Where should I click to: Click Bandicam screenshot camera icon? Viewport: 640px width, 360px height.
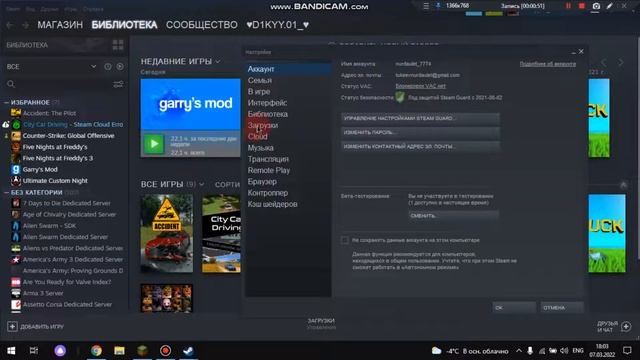pos(596,6)
